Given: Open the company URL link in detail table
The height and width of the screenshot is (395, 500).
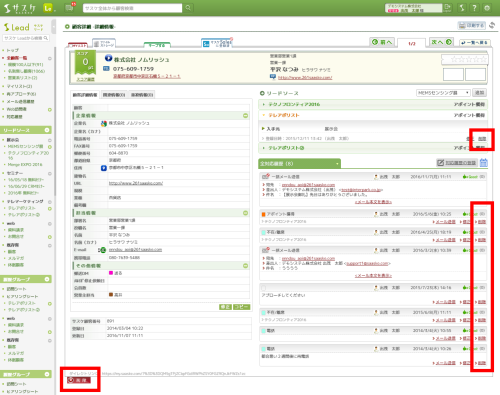Looking at the screenshot, I should pos(136,183).
